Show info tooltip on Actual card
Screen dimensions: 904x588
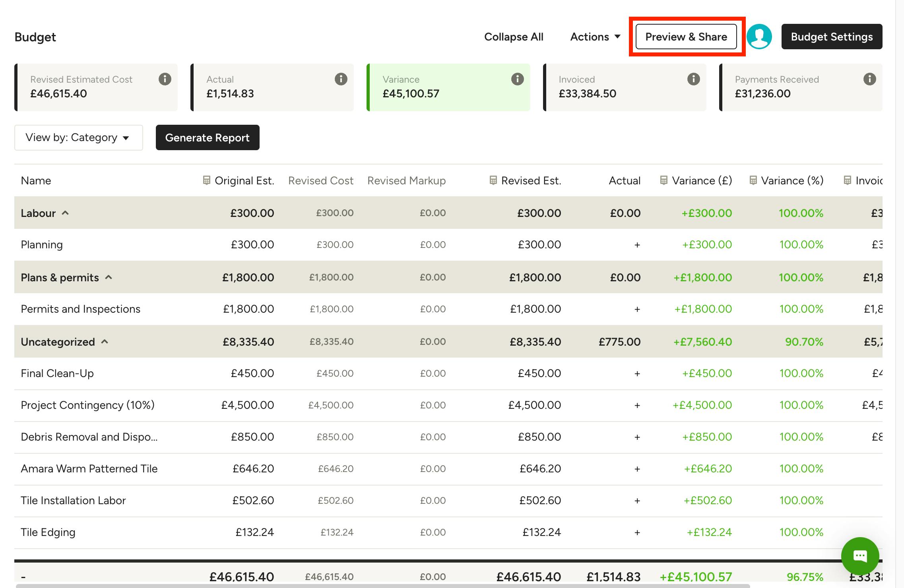[x=341, y=79]
